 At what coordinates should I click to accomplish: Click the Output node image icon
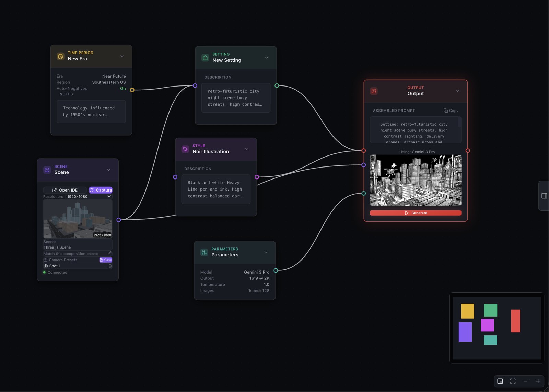374,91
